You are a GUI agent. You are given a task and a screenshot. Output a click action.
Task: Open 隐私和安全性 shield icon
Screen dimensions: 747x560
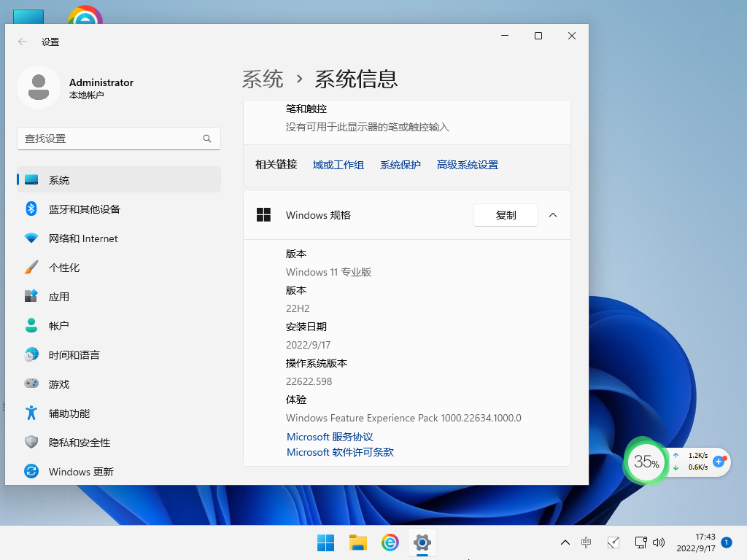(31, 443)
